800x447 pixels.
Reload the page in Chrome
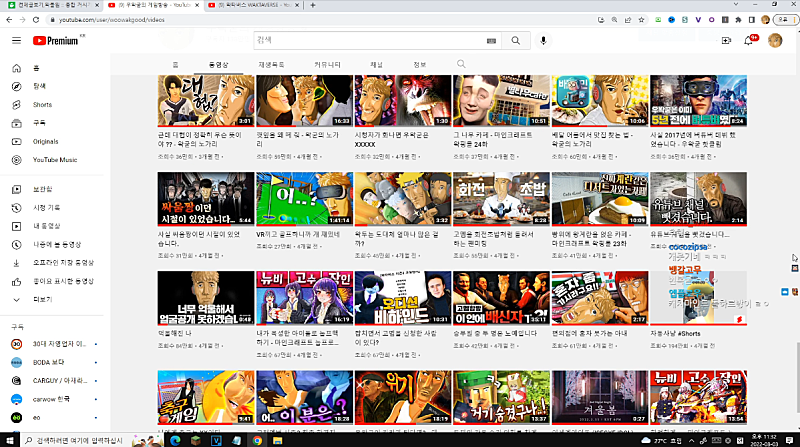pyautogui.click(x=36, y=20)
